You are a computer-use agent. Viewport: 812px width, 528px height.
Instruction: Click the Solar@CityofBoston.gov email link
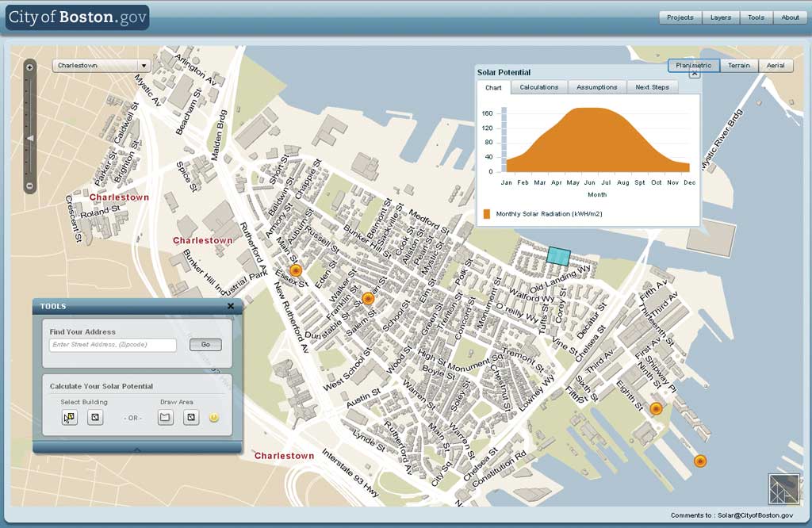(x=755, y=515)
